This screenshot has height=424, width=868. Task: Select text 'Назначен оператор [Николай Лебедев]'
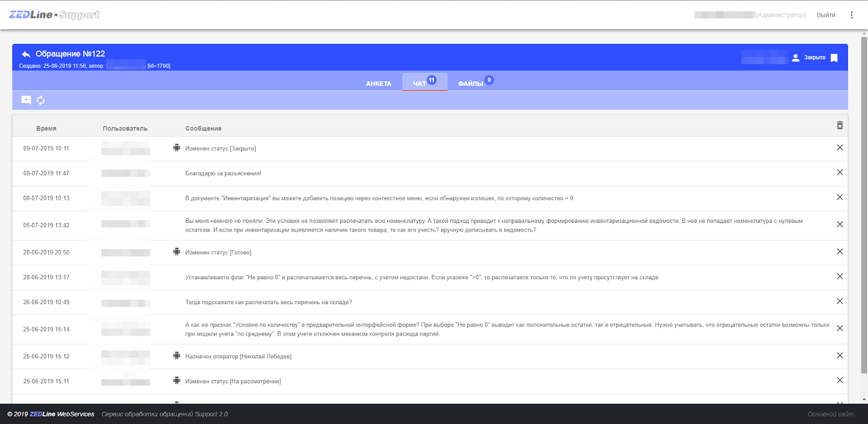coord(238,357)
